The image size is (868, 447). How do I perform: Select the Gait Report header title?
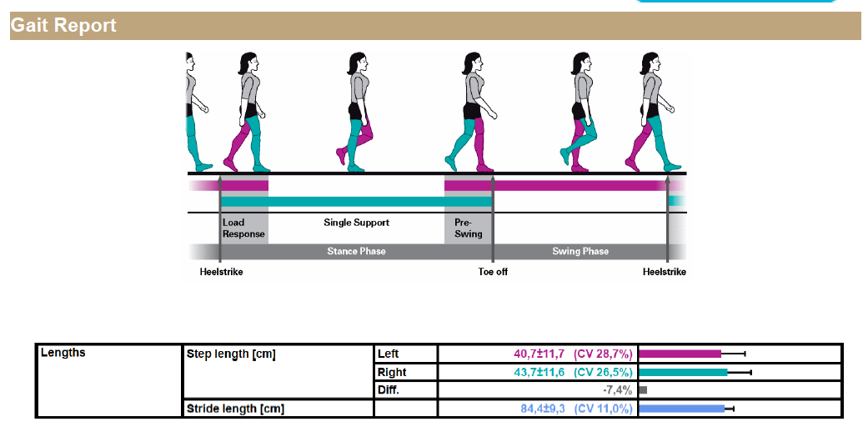point(63,26)
